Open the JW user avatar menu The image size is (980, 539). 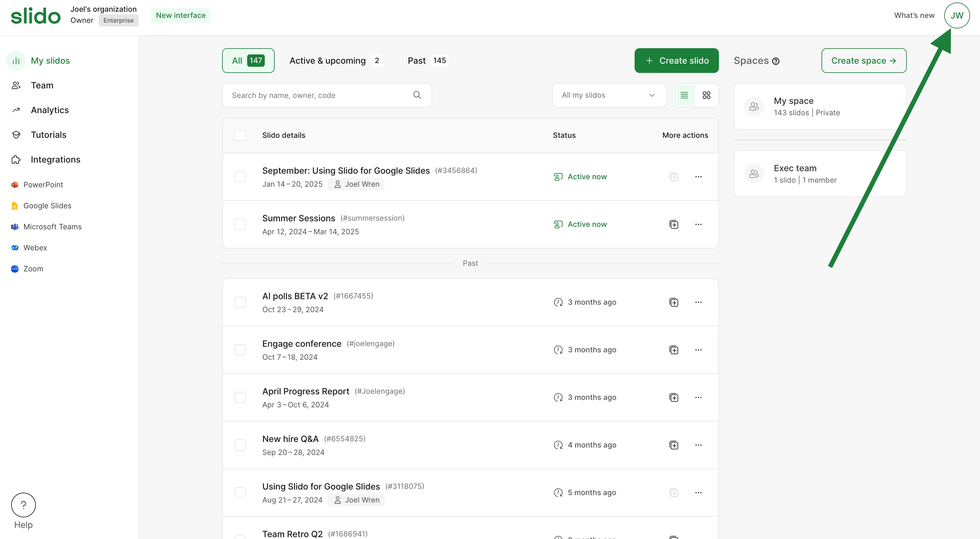point(957,15)
